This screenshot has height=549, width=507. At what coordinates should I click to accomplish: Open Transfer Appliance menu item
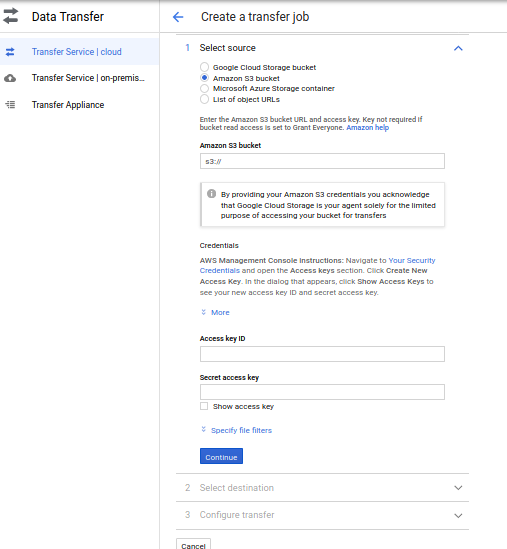pyautogui.click(x=79, y=105)
